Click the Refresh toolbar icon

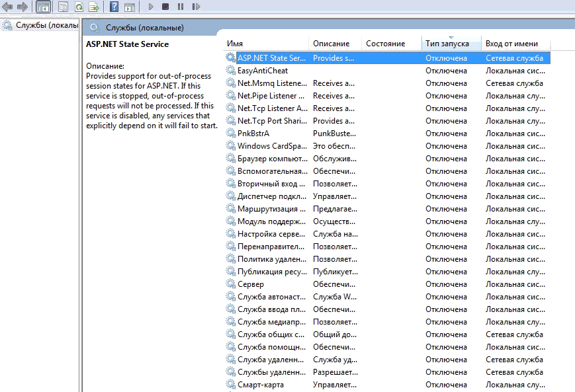[x=79, y=7]
